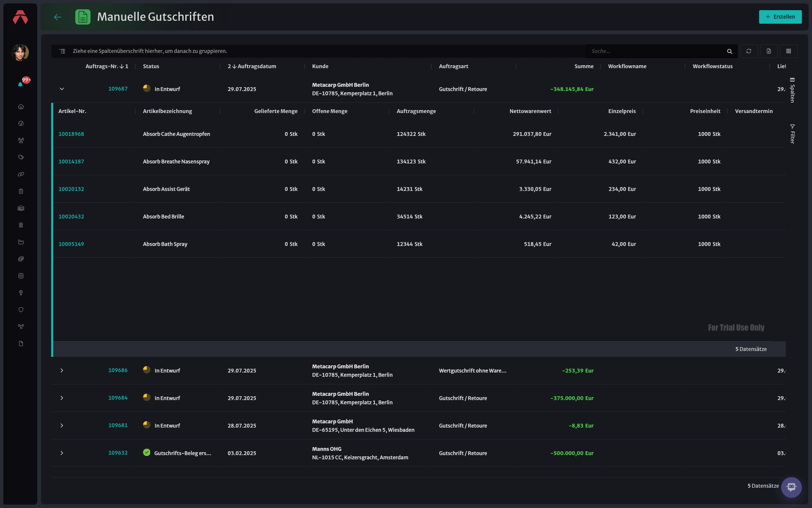Open the Filter side panel tab
The image size is (812, 508).
point(792,134)
